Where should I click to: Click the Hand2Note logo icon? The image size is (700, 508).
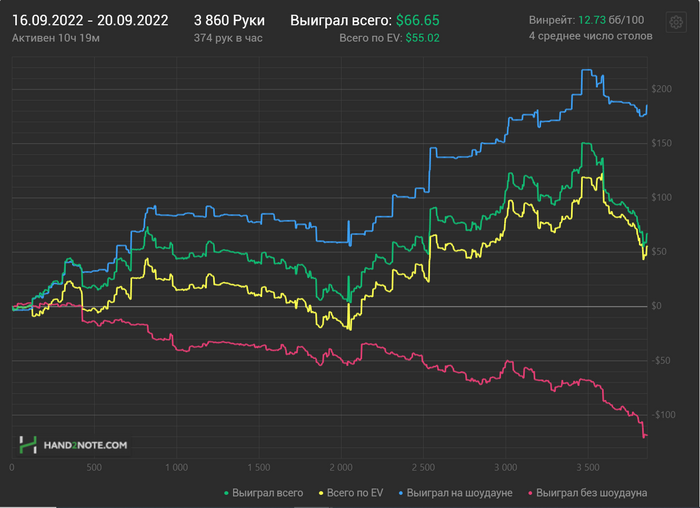[x=28, y=445]
